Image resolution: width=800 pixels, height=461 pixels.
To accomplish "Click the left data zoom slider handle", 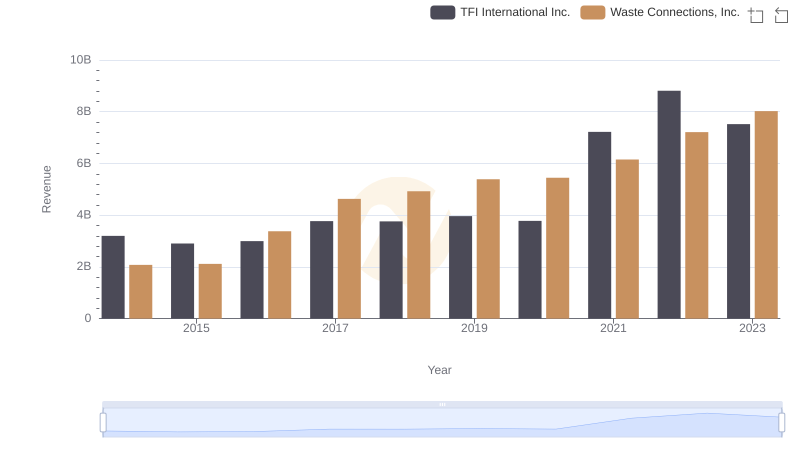I will click(x=103, y=423).
